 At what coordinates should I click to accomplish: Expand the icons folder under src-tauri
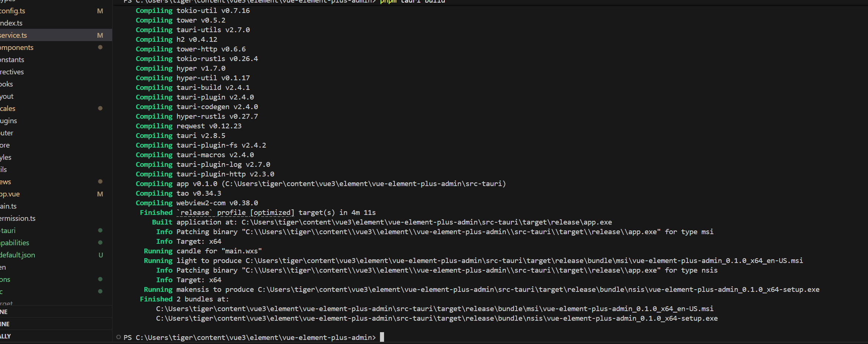coord(55,279)
